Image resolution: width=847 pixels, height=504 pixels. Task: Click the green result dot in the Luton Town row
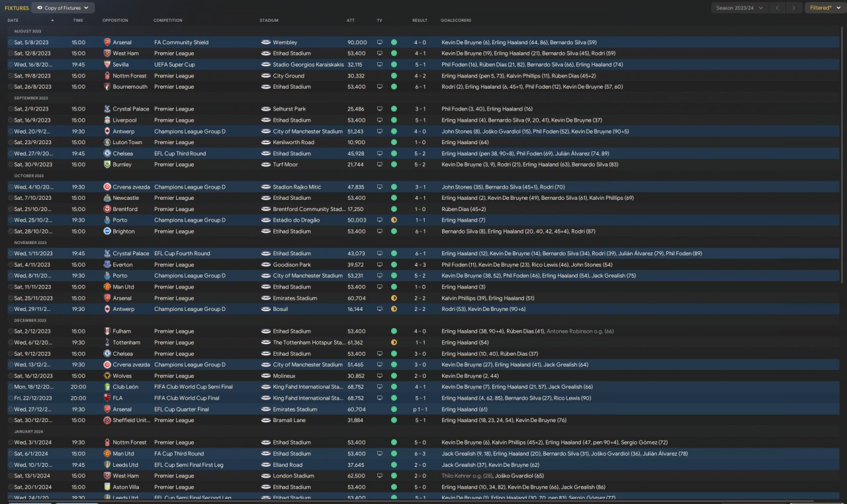pos(394,142)
